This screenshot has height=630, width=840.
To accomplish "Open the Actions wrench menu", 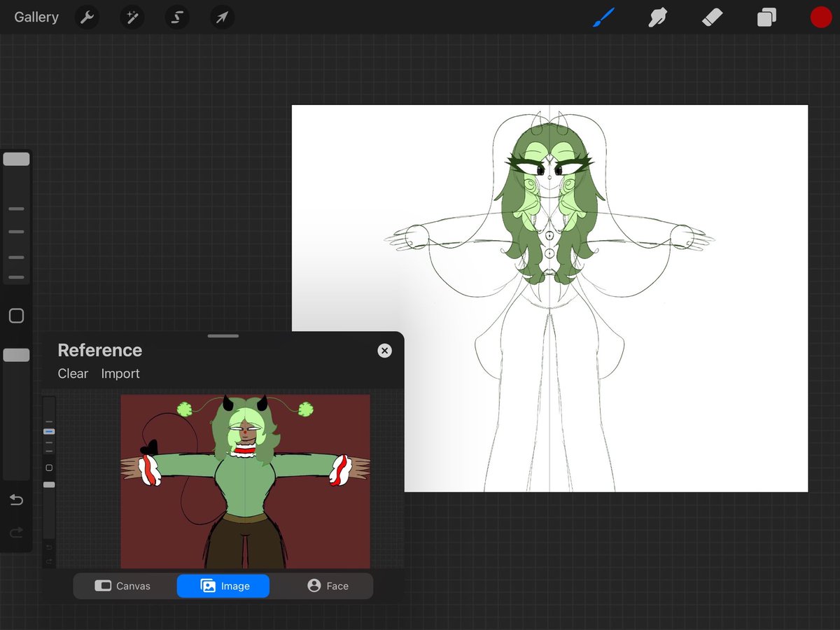I will tap(87, 17).
